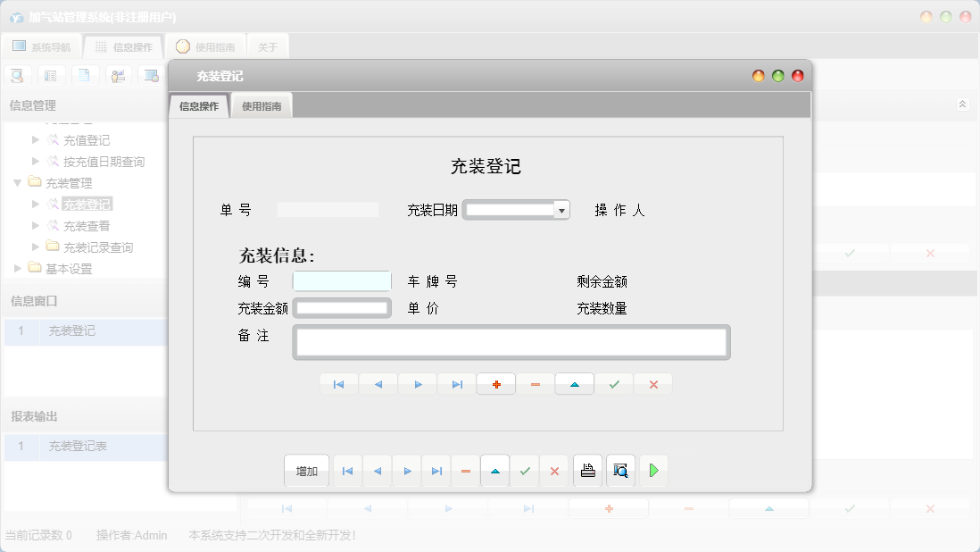Open the 充装日期 date dropdown

pyautogui.click(x=561, y=209)
